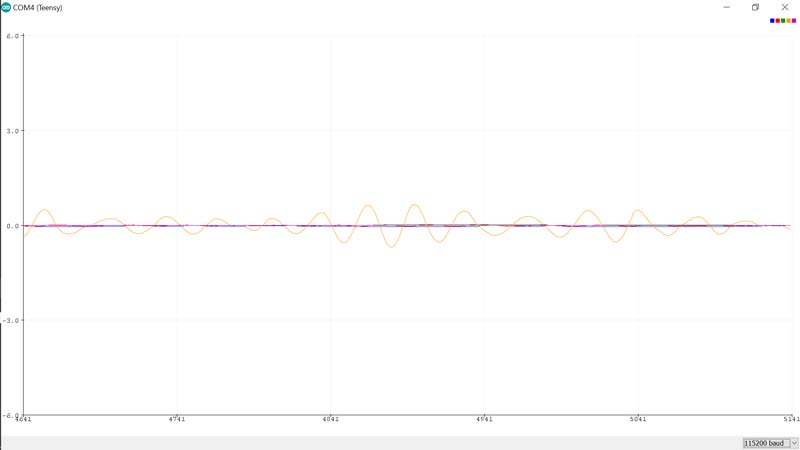
Task: Select the red legend color square
Action: click(x=777, y=20)
